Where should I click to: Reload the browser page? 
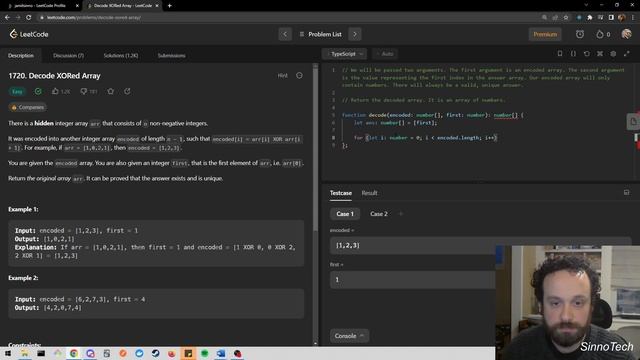point(29,18)
